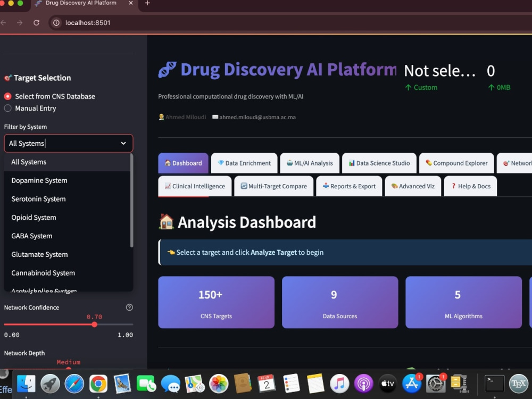Open Photos flower icon in dock
532x399 pixels.
(219, 384)
